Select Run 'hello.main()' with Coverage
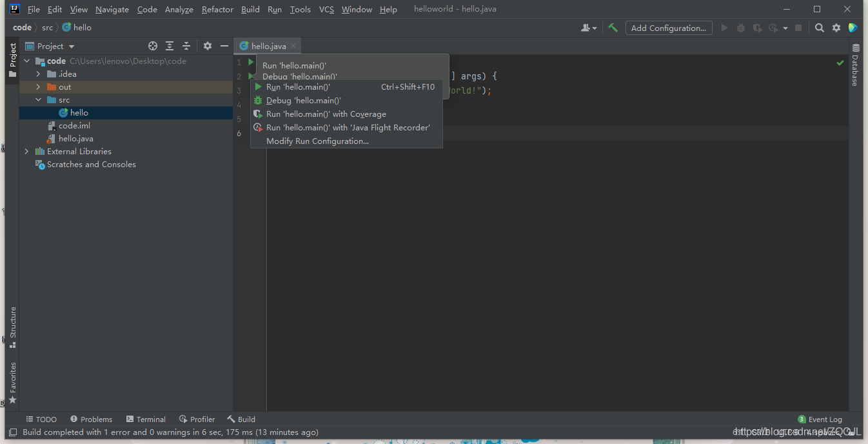The image size is (868, 444). point(346,114)
